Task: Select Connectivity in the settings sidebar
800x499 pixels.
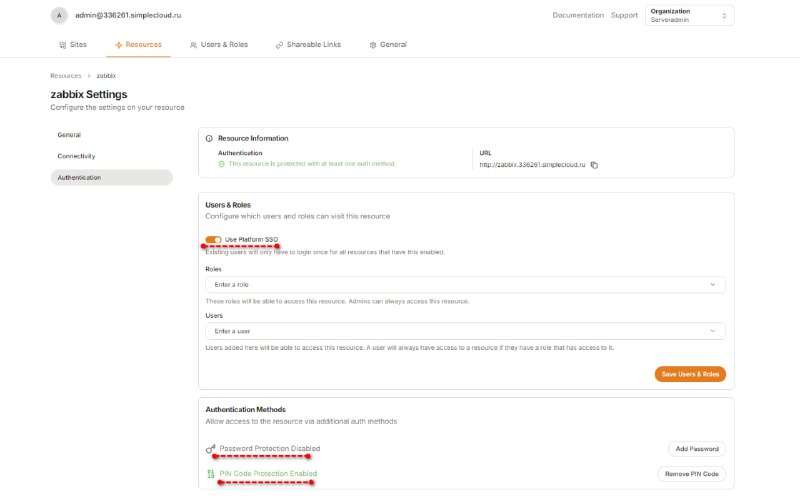Action: [111, 156]
